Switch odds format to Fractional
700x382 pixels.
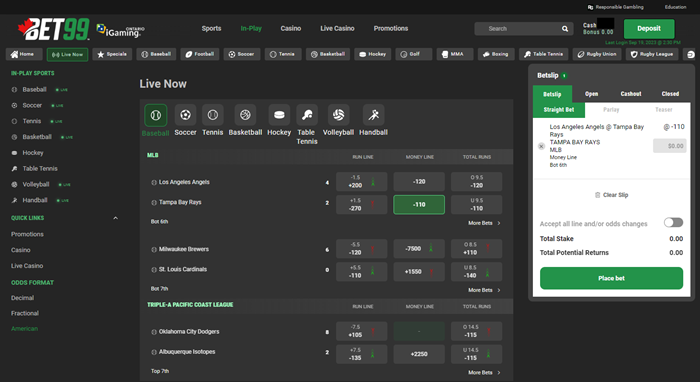point(25,313)
